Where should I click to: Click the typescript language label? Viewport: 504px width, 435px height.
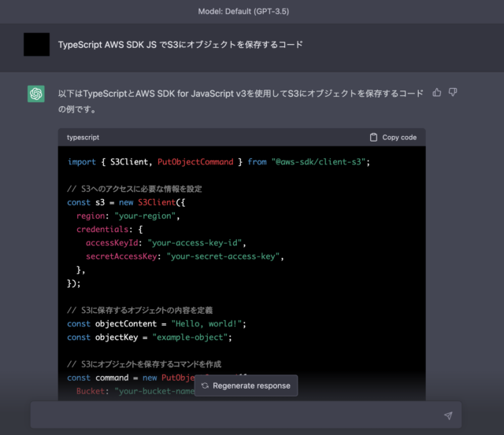pyautogui.click(x=83, y=138)
